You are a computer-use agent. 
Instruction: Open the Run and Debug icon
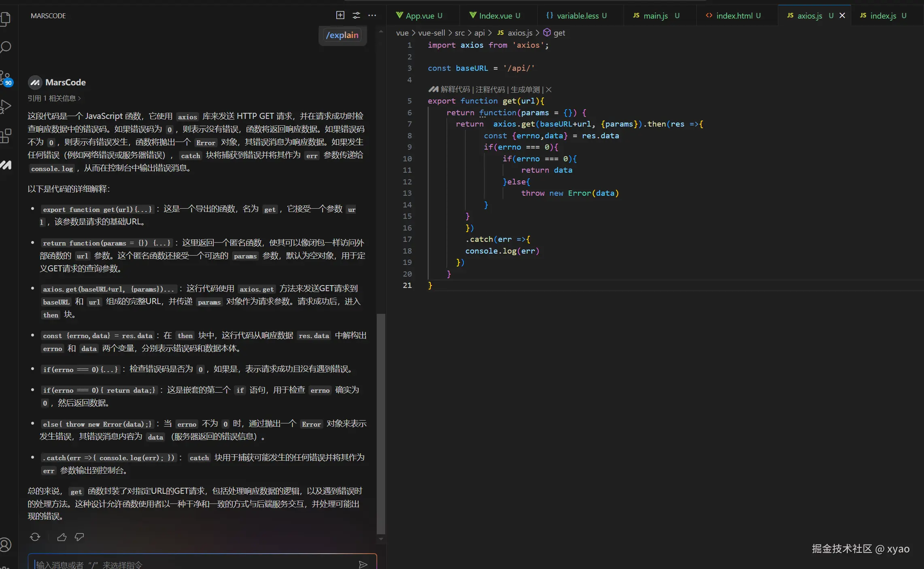point(6,106)
